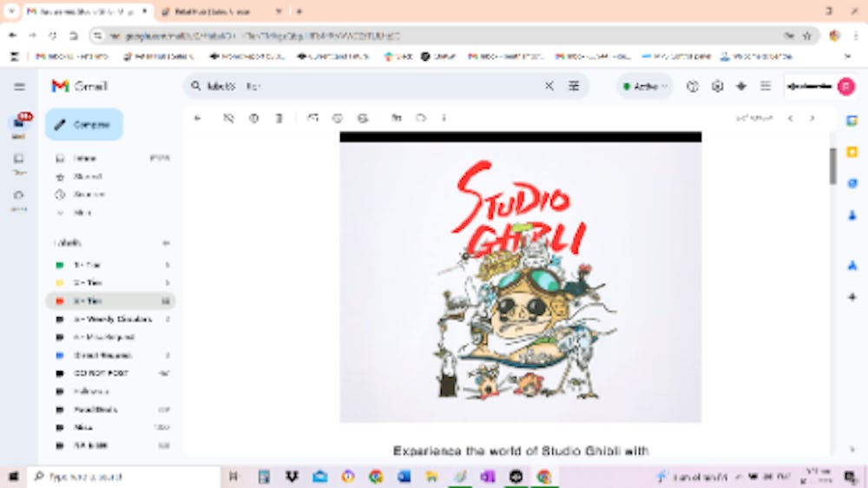Click the Gemini sparkle icon in header
This screenshot has height=488, width=868.
click(741, 87)
